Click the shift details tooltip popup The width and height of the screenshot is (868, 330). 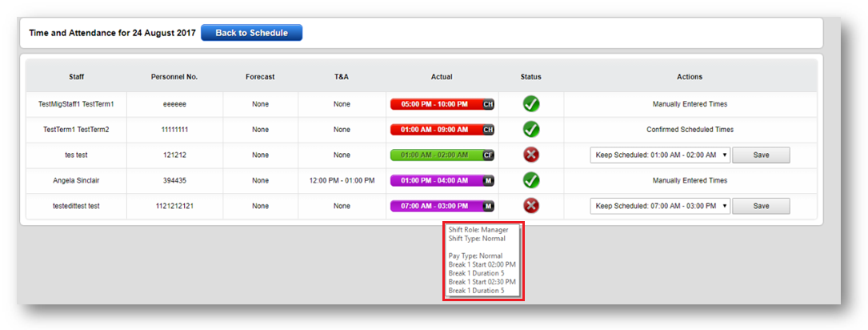(483, 261)
